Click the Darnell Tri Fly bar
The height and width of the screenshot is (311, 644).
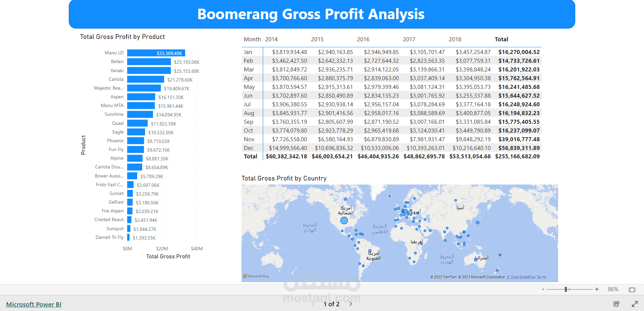coord(129,238)
